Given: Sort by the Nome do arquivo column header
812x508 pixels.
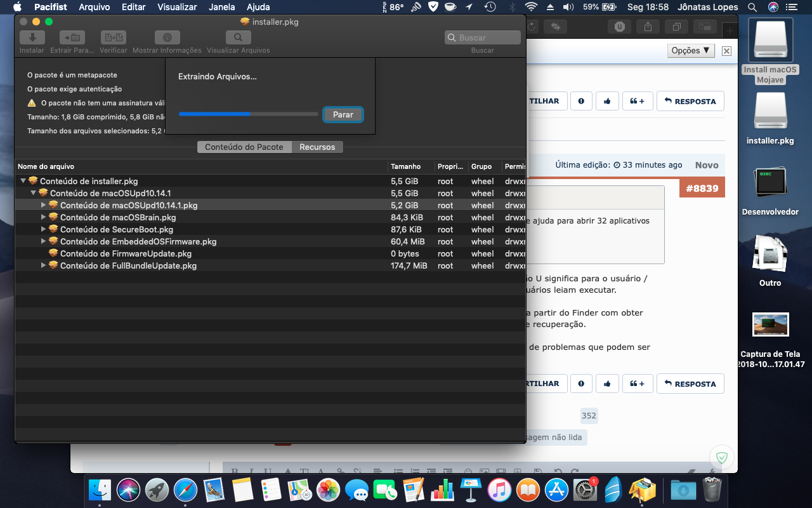Looking at the screenshot, I should [201, 166].
